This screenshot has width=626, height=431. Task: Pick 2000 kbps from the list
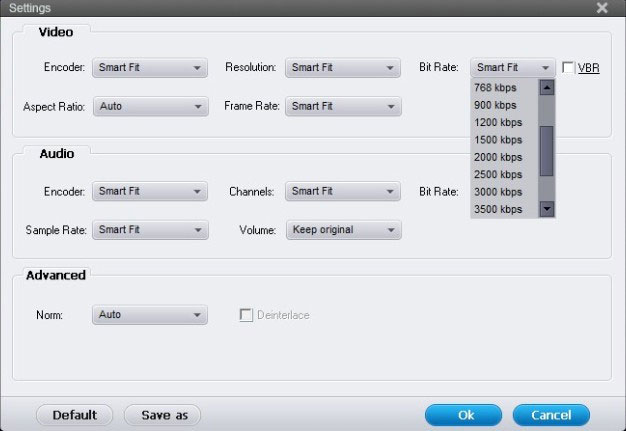click(505, 157)
